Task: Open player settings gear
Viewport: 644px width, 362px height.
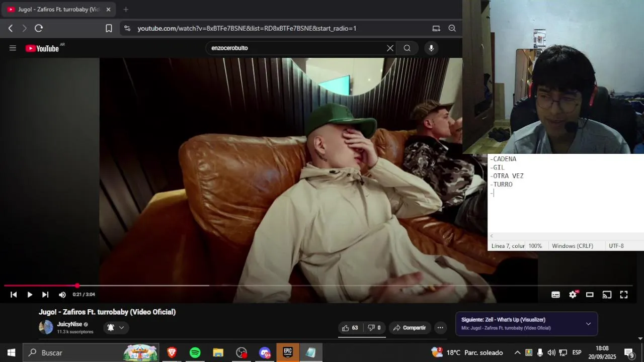Action: coord(573,295)
